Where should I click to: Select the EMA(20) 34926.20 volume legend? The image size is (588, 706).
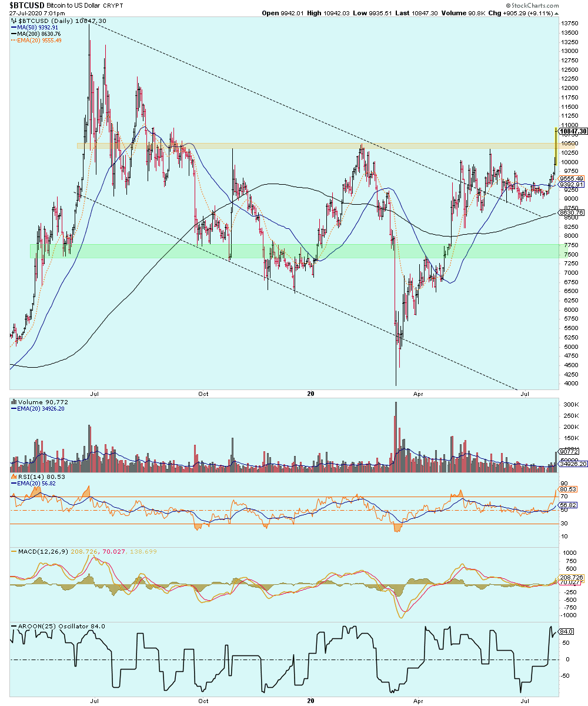click(x=39, y=408)
